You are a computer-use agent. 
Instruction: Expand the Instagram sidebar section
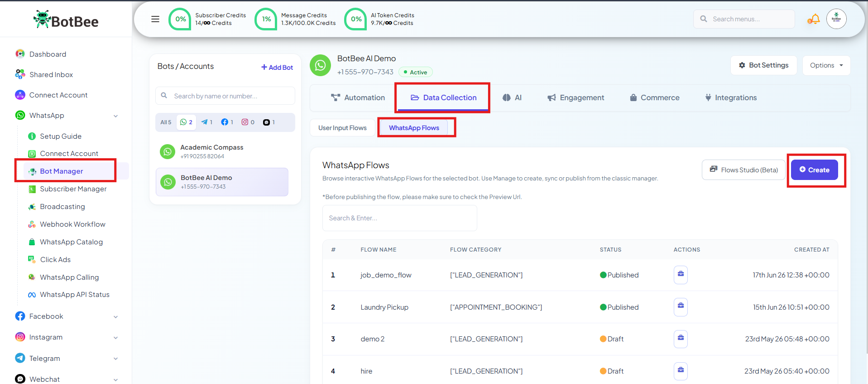point(115,337)
